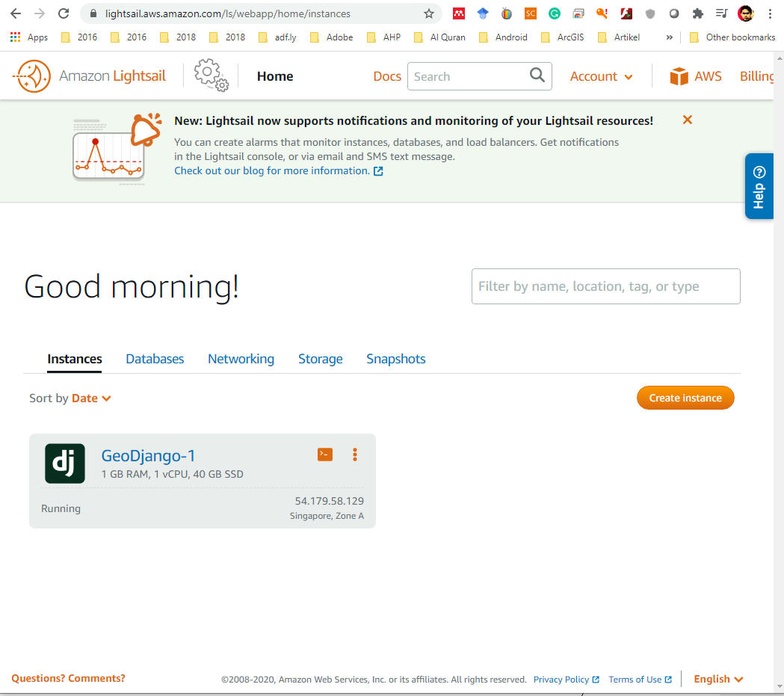Viewport: 784px width, 696px height.
Task: Show more bookmarks with the double chevron
Action: 669,37
